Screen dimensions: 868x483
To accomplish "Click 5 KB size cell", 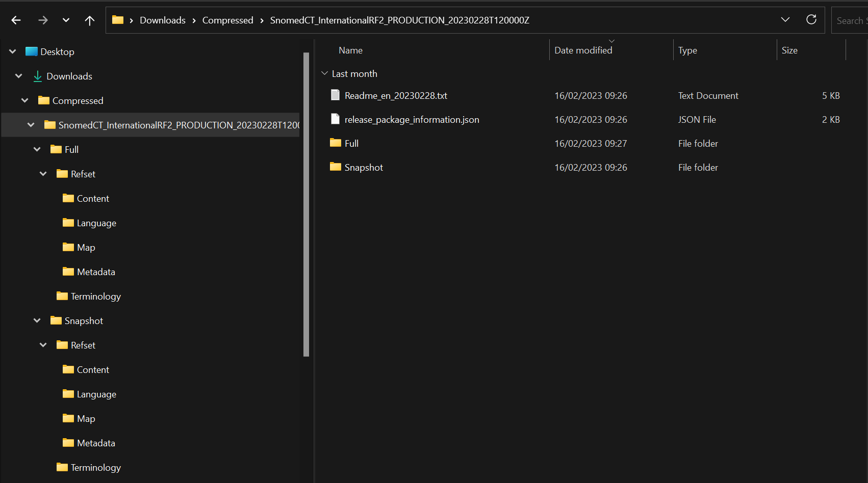I will pos(831,96).
